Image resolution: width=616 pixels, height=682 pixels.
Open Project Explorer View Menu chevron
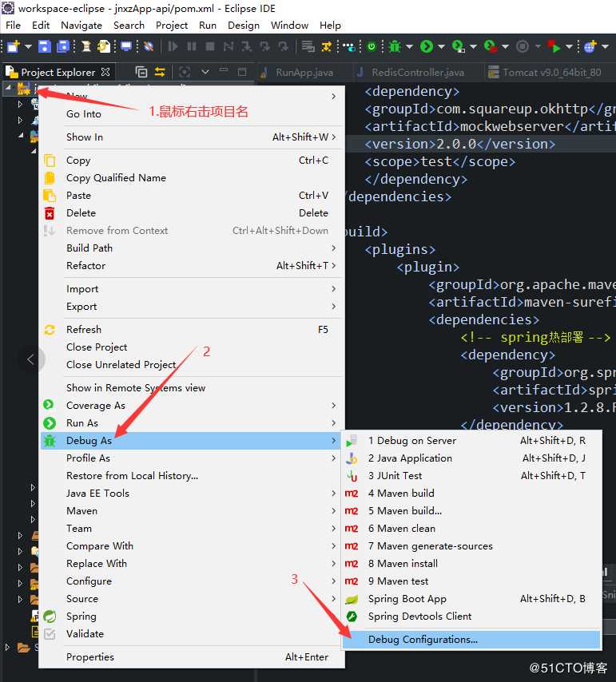[205, 72]
